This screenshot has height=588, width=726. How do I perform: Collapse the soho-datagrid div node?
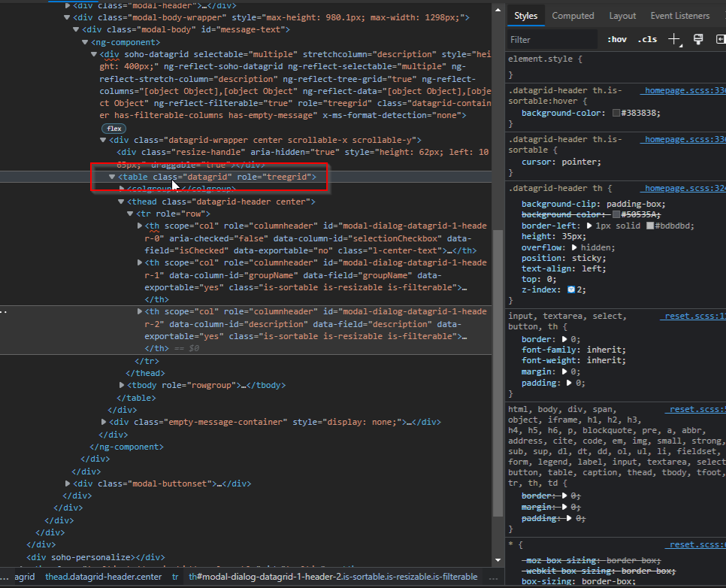pos(94,54)
